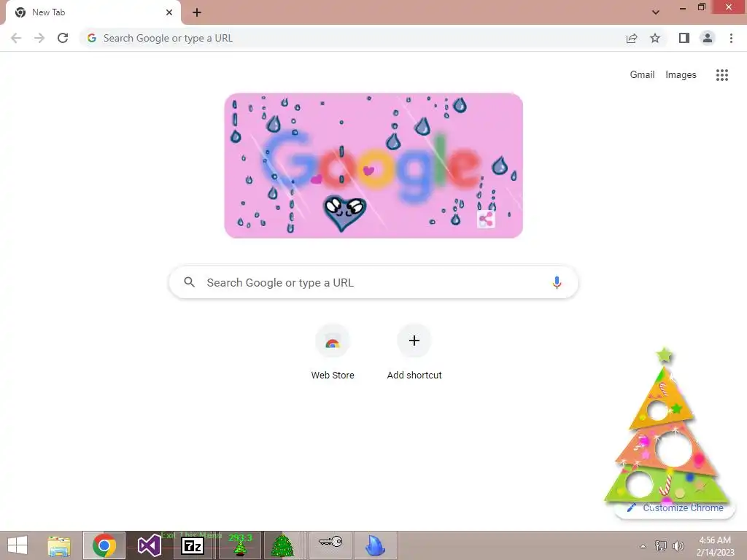Click the Christmas tree desktop widget
Viewport: 747px width, 560px height.
click(667, 426)
